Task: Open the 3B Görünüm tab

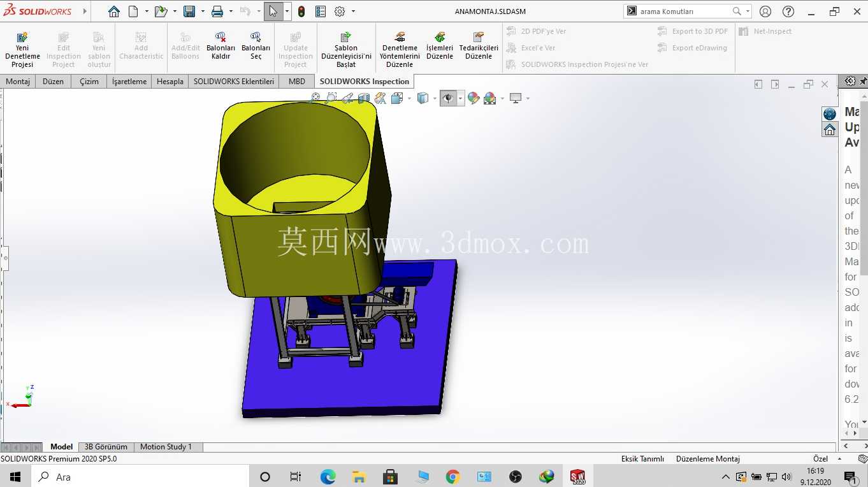Action: [x=106, y=447]
